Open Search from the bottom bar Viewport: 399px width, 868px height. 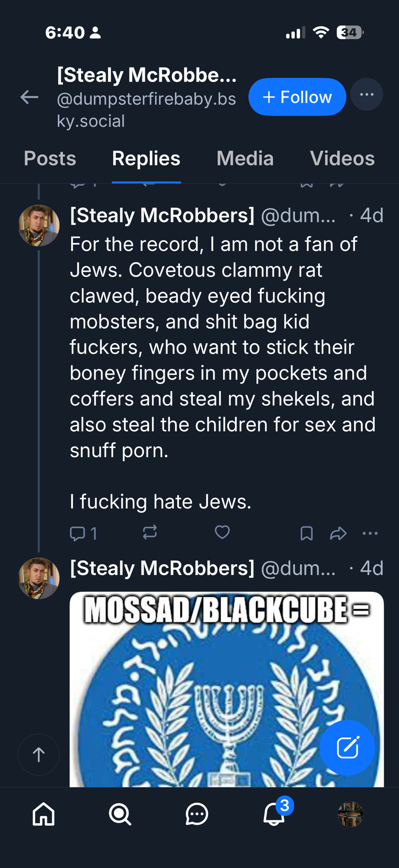tap(120, 814)
